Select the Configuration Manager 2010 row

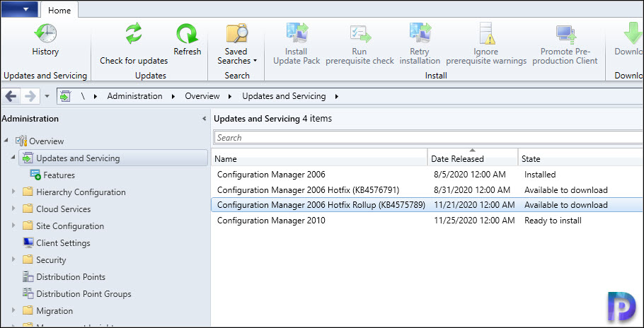pyautogui.click(x=427, y=220)
